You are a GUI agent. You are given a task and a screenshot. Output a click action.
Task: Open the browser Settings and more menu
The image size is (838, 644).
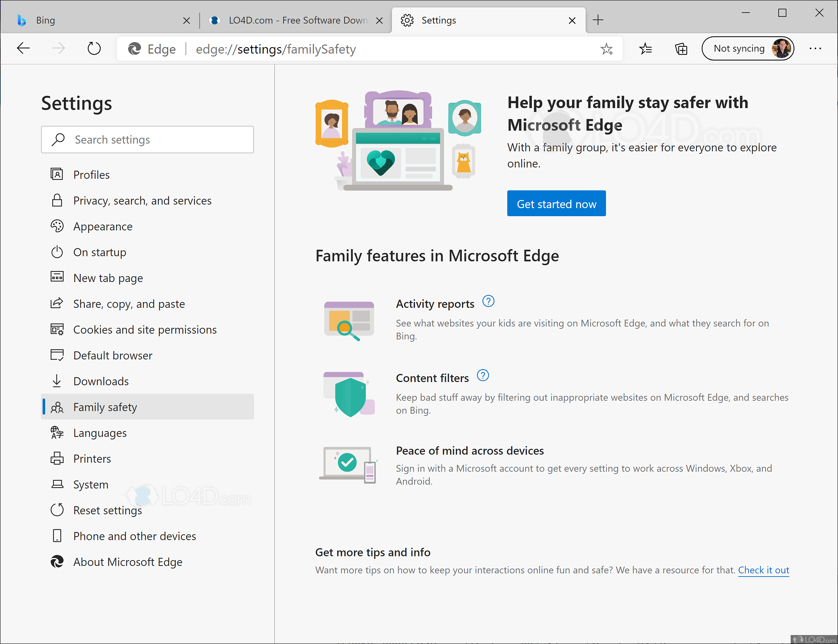(x=815, y=48)
